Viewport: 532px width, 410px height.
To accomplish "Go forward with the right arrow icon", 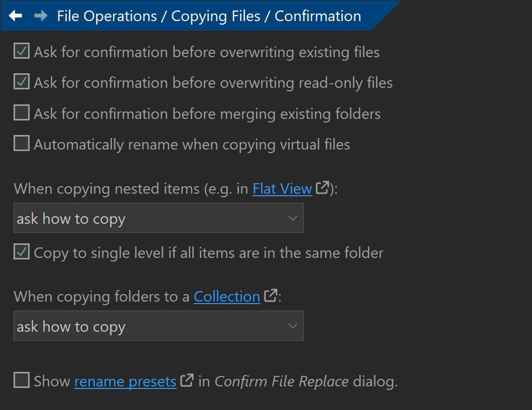I will pos(41,16).
